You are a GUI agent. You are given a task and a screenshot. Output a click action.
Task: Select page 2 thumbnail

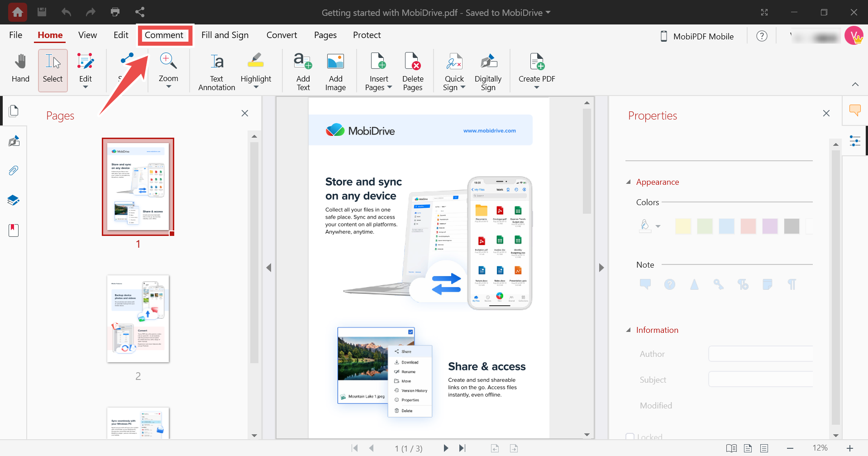(138, 319)
